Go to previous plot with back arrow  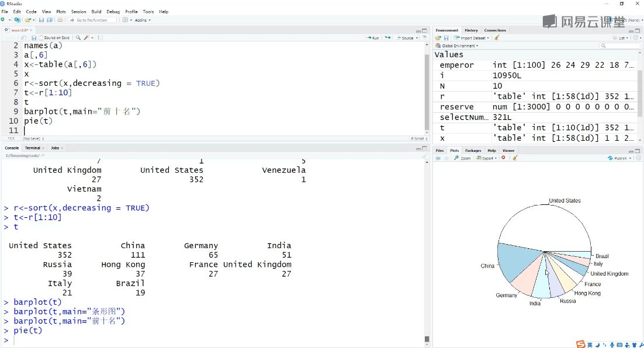[x=438, y=158]
